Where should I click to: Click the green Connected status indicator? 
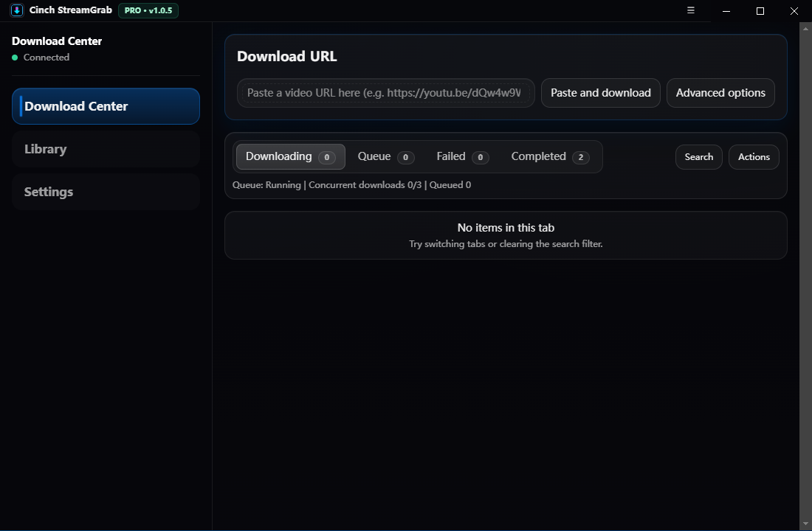(x=15, y=58)
